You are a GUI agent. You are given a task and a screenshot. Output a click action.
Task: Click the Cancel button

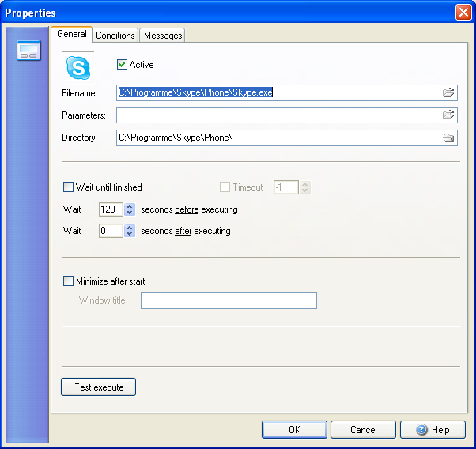(364, 429)
